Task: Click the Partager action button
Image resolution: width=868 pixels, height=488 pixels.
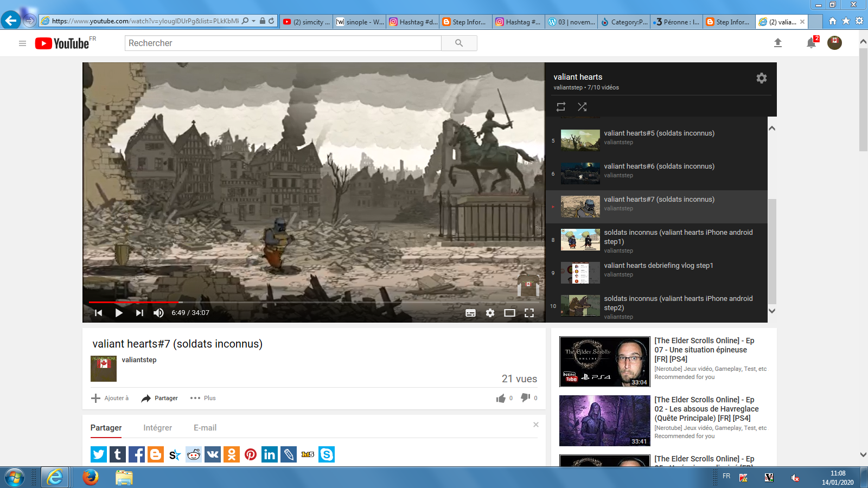Action: pyautogui.click(x=159, y=398)
